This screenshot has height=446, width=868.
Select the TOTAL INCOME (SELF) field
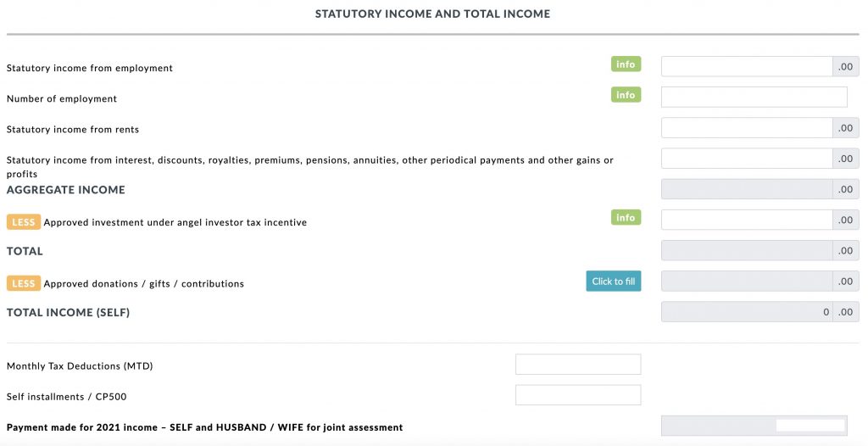[746, 312]
